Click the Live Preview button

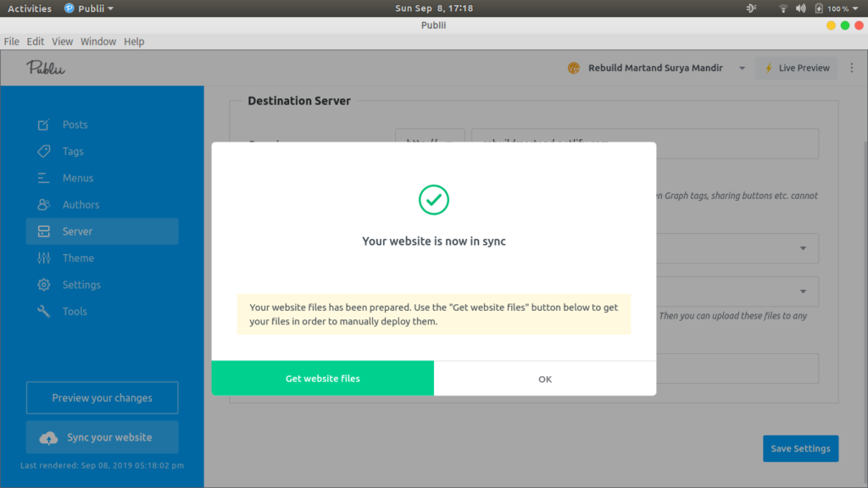pyautogui.click(x=797, y=68)
